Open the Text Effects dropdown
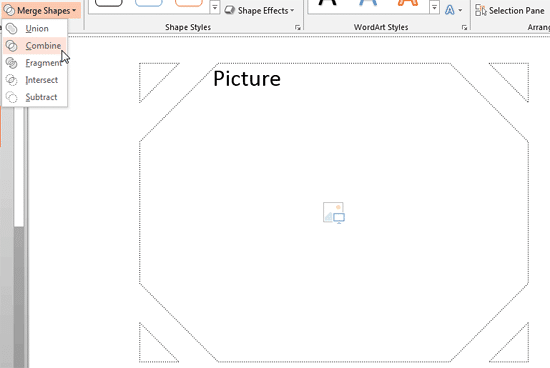This screenshot has width=550, height=368. click(x=454, y=10)
